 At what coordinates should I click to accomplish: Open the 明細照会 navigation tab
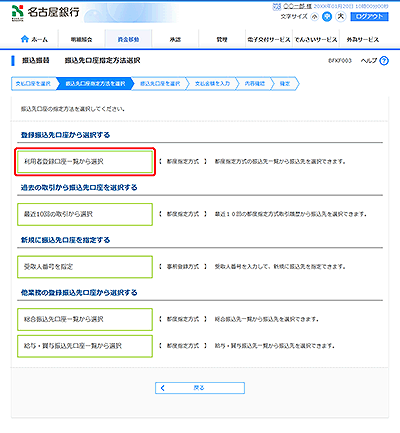(x=81, y=39)
